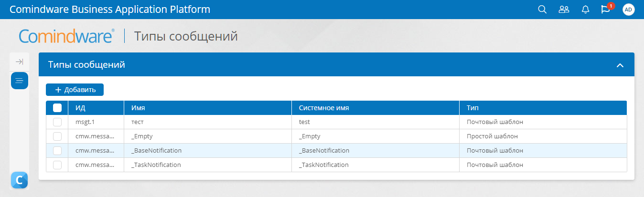The height and width of the screenshot is (197, 644).
Task: Expand the sidebar with the arrow icon
Action: [20, 62]
